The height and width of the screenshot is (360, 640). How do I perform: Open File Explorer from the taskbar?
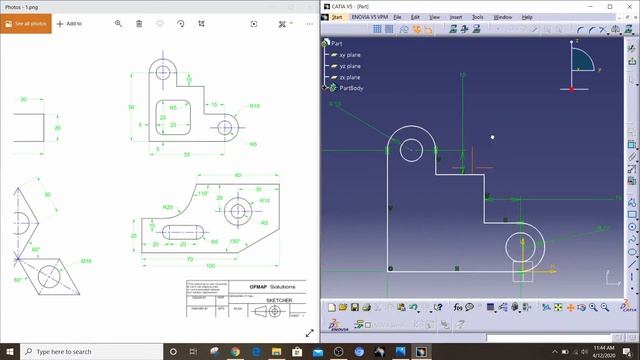(276, 351)
